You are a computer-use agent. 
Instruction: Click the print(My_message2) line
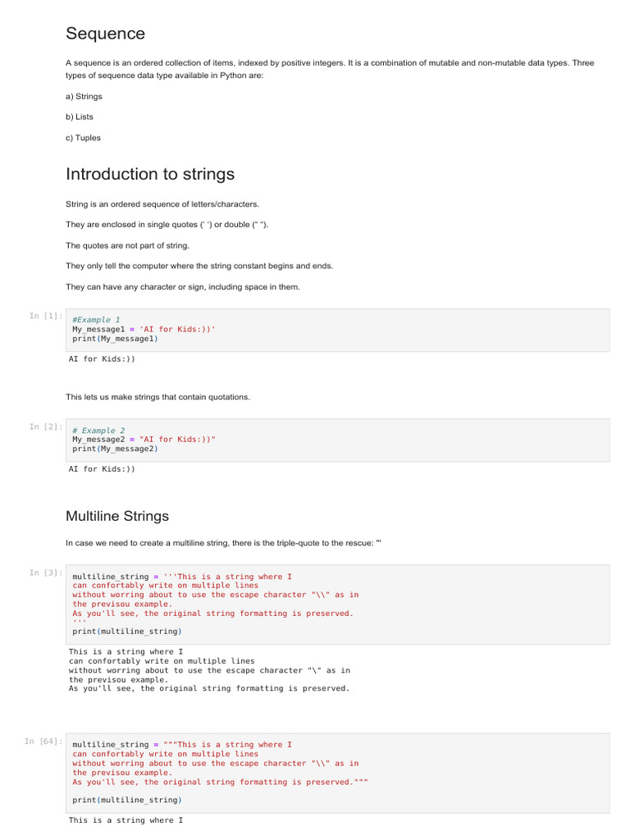115,450
